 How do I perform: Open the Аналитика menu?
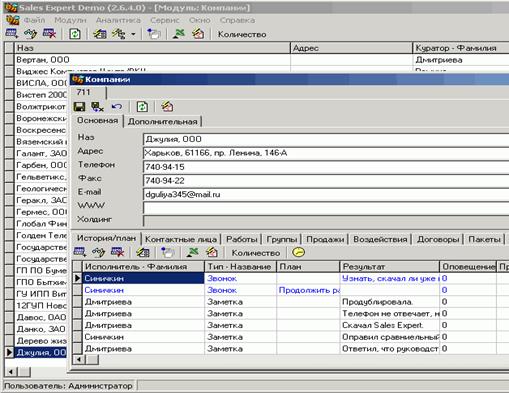[118, 20]
